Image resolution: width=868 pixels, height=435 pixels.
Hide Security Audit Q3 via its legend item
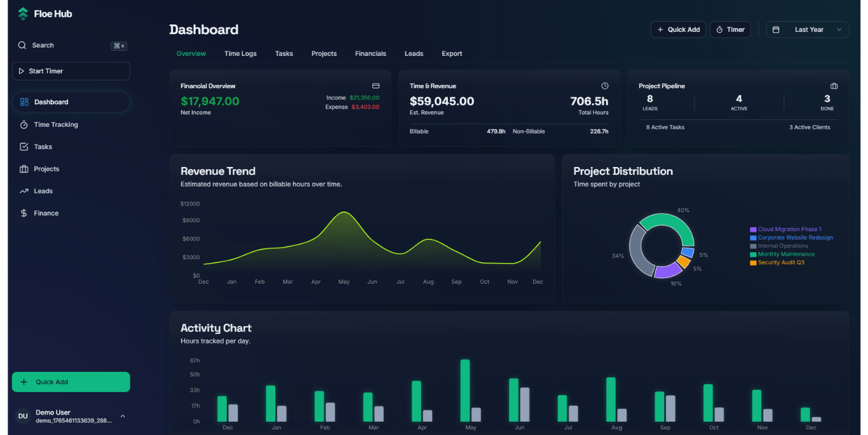pos(782,262)
